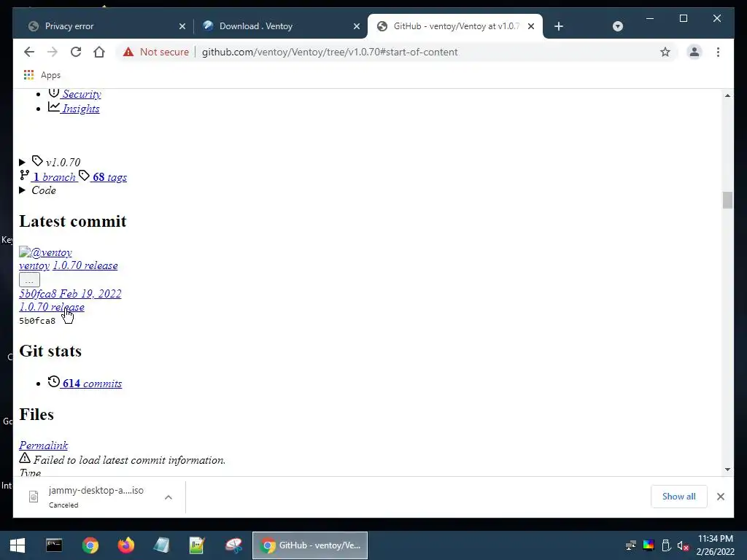The height and width of the screenshot is (560, 747).
Task: Open the blue notebook taskbar icon
Action: [161, 545]
